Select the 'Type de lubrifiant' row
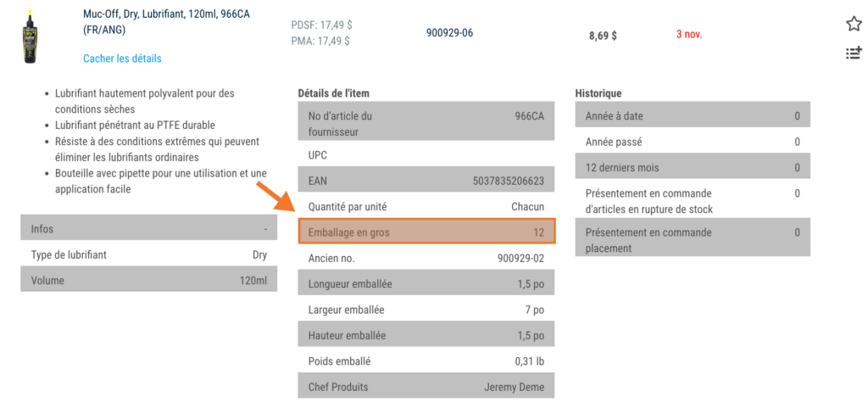The height and width of the screenshot is (408, 868). pos(148,254)
